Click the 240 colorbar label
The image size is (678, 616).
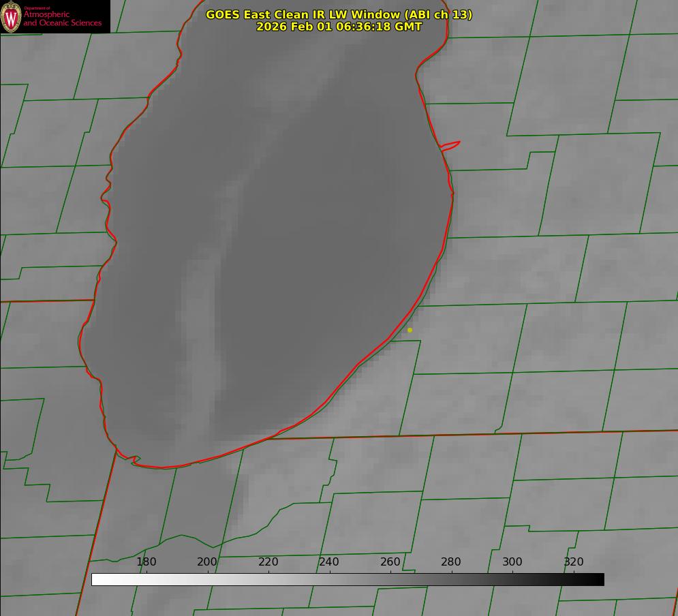click(x=329, y=561)
